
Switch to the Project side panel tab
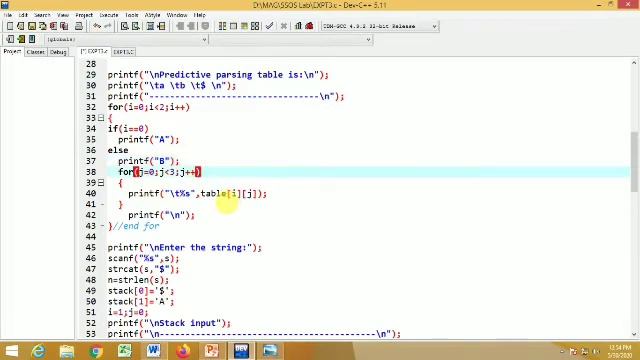tap(12, 52)
